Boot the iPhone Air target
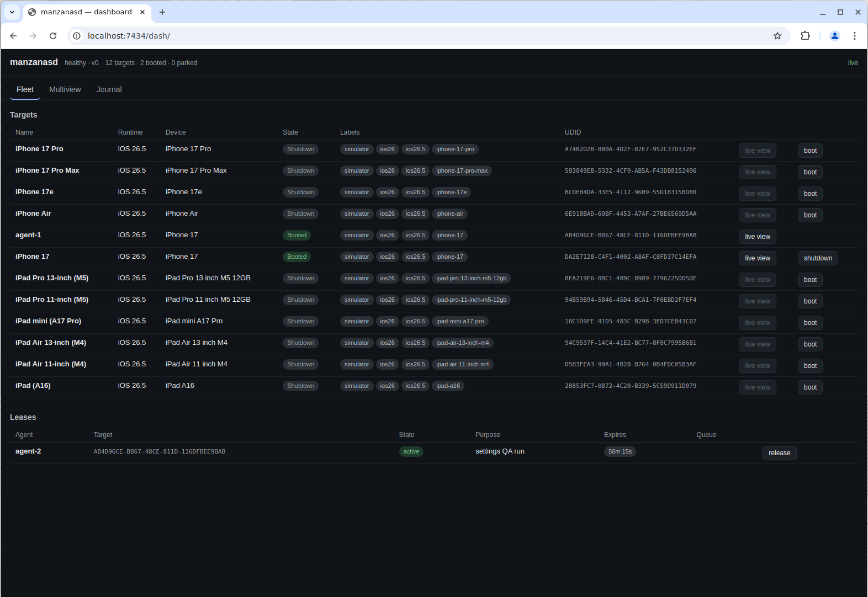 click(810, 215)
